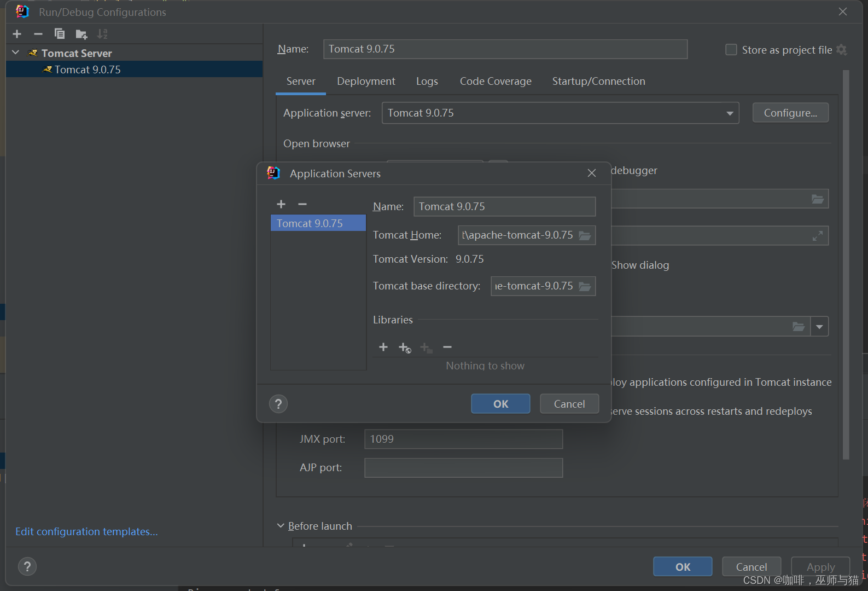Click the JMX port field
This screenshot has width=868, height=591.
[x=464, y=439]
